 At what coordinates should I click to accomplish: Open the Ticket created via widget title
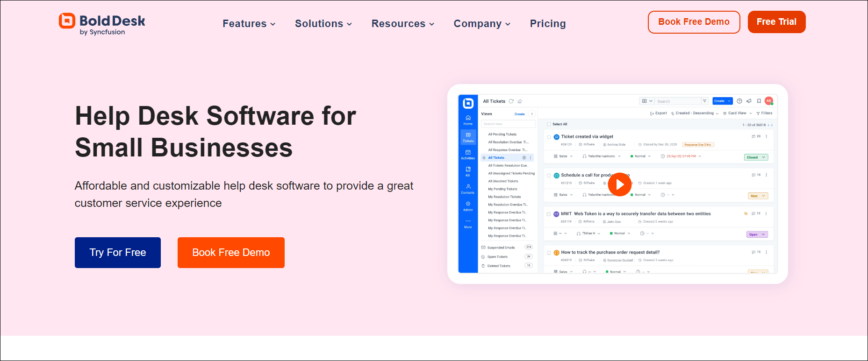tap(587, 137)
